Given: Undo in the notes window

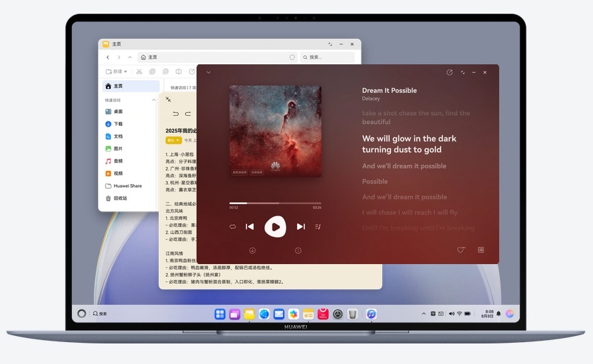Looking at the screenshot, I should point(175,114).
